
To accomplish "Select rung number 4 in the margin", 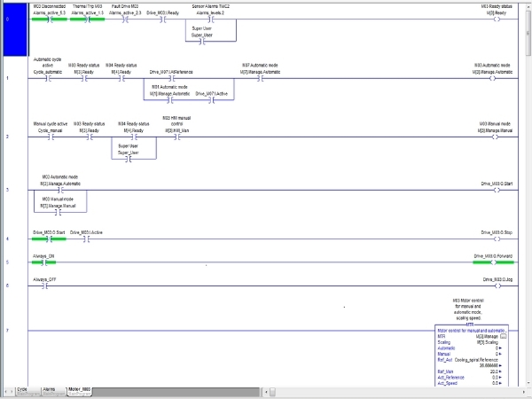I will click(x=7, y=239).
